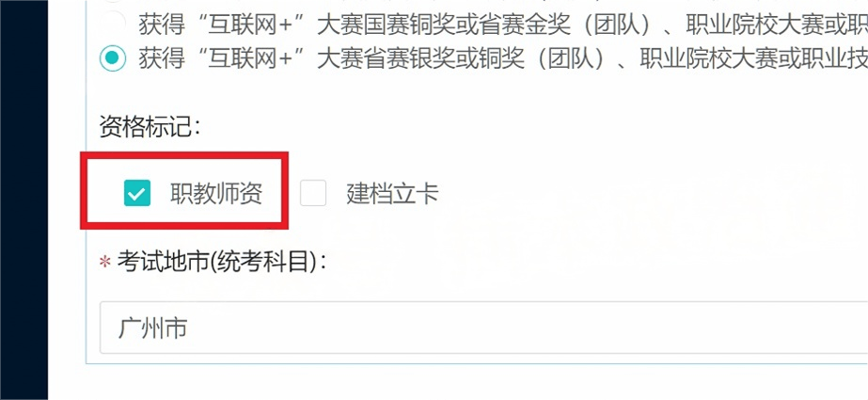Click the red asterisk required marker
Screen dimensions: 868x400
pyautogui.click(x=105, y=263)
